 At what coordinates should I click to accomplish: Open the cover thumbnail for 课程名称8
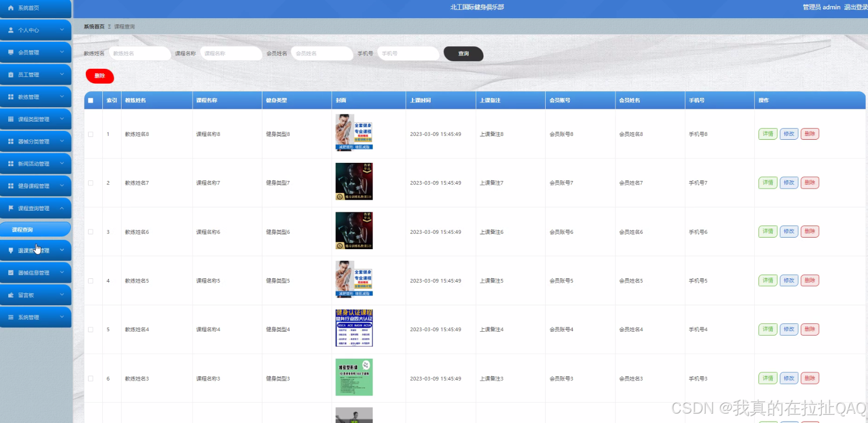pyautogui.click(x=354, y=132)
